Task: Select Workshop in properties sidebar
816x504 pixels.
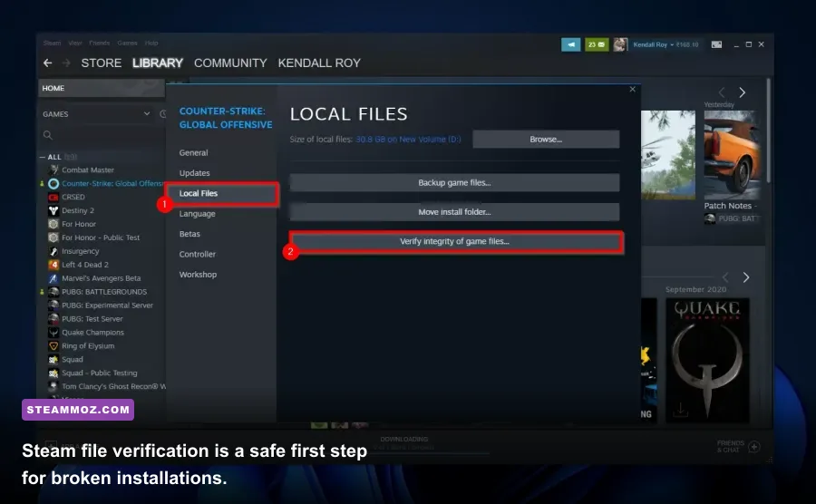Action: point(198,275)
